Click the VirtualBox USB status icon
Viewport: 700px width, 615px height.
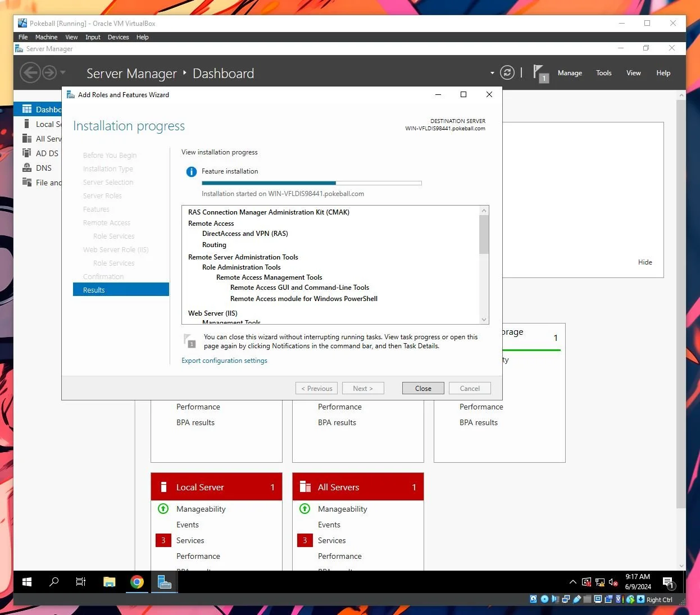click(577, 599)
